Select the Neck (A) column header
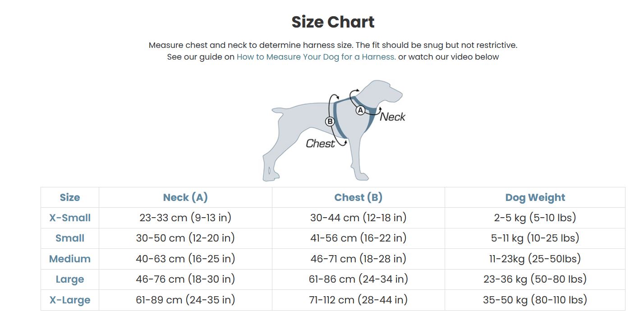The width and height of the screenshot is (644, 326). click(x=185, y=197)
